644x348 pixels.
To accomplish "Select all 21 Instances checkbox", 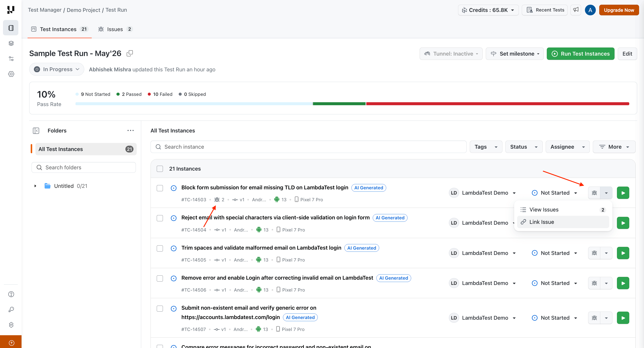I will tap(160, 169).
